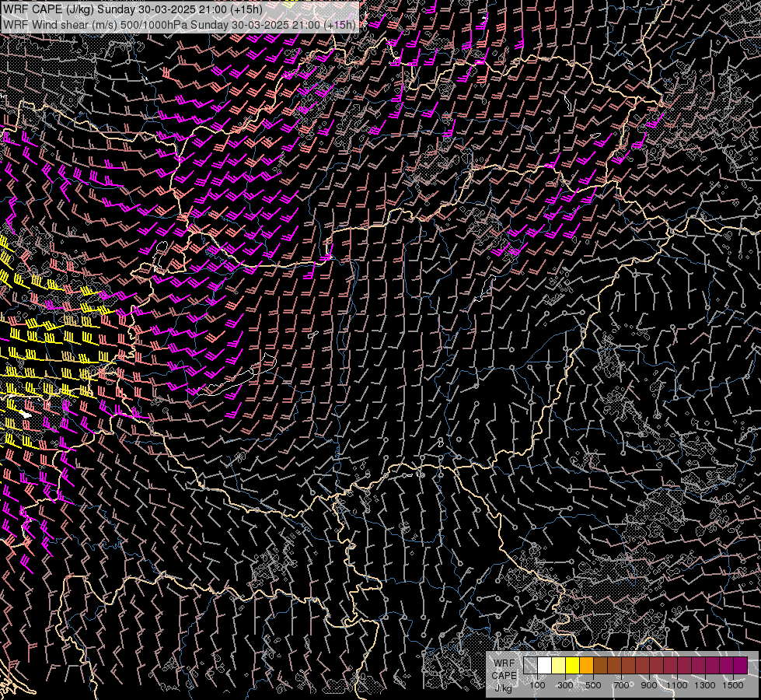Click the '1100' legend value
The width and height of the screenshot is (761, 700).
pyautogui.click(x=677, y=685)
